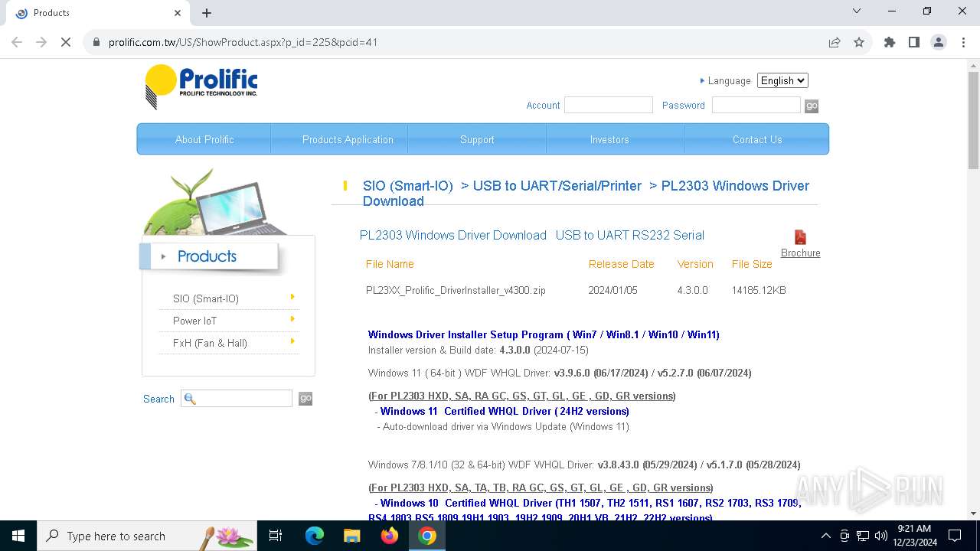Screen dimensions: 980x551
Task: View site information lock icon
Action: 96,42
